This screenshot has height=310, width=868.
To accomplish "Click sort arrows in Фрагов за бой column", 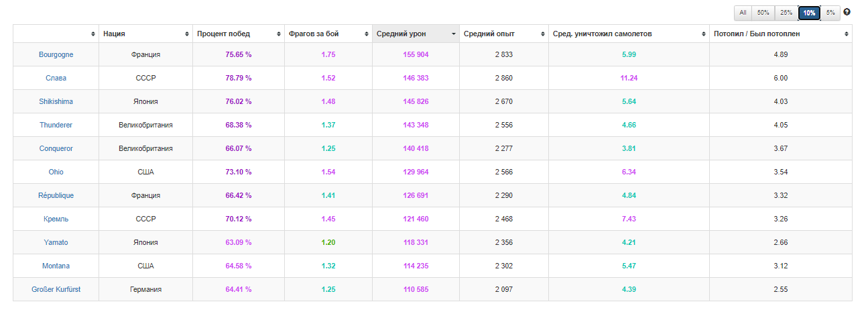I will tap(367, 34).
